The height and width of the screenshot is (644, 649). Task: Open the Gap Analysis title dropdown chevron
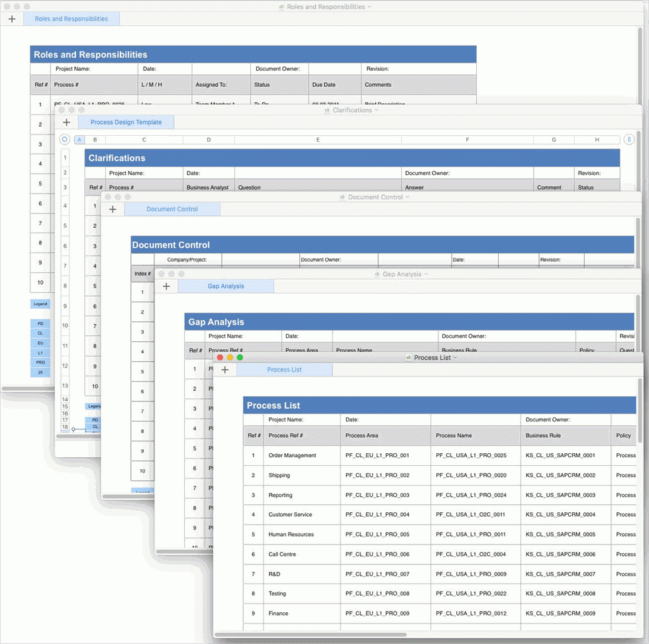(426, 274)
